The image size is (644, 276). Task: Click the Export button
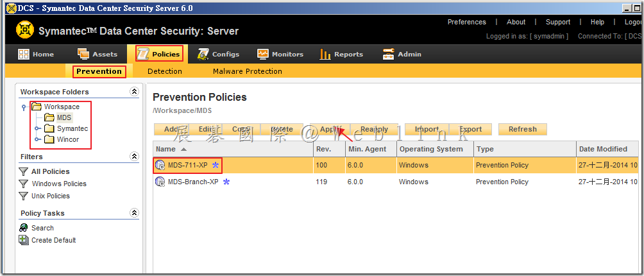(471, 129)
